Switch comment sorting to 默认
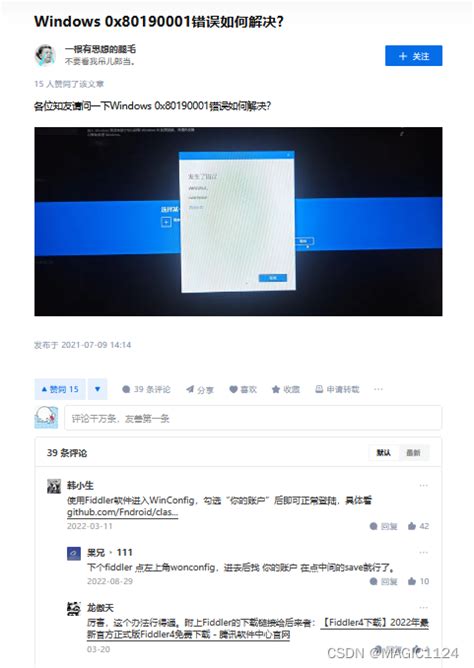The width and height of the screenshot is (474, 668). coord(383,452)
